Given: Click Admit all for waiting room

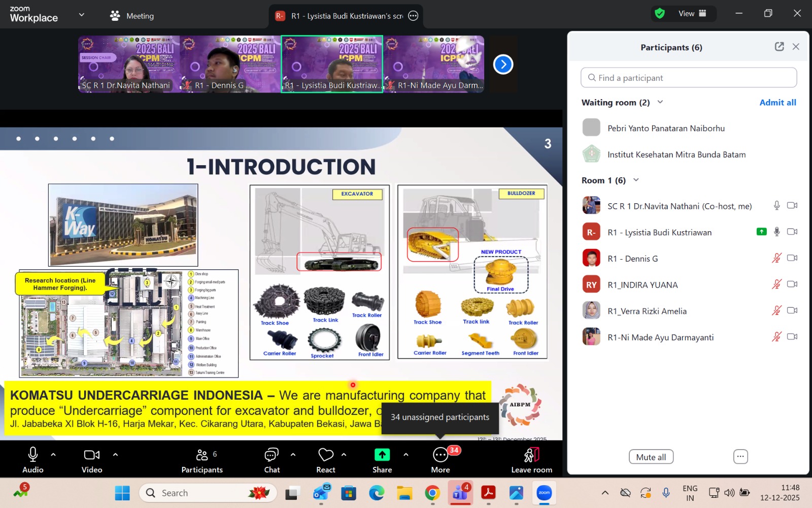Looking at the screenshot, I should (777, 102).
